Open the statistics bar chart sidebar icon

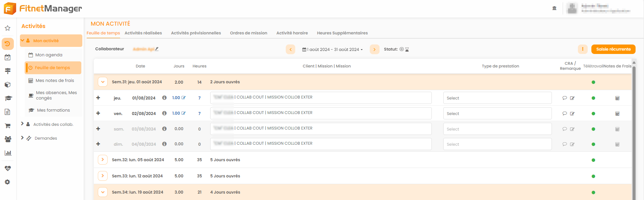[x=8, y=153]
